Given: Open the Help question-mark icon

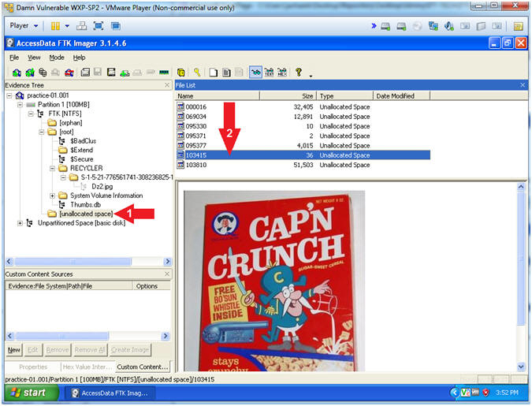Looking at the screenshot, I should [299, 72].
